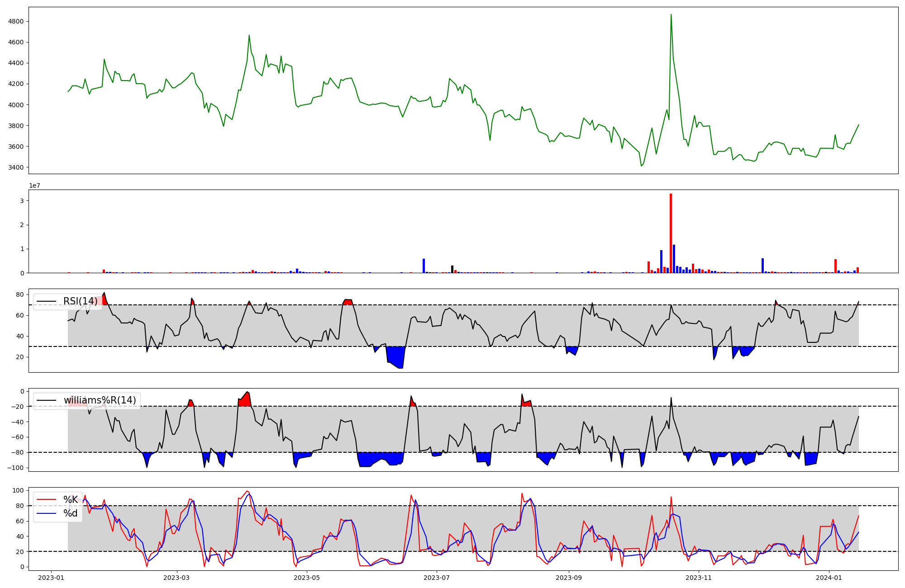Click the %K legend text

point(70,500)
